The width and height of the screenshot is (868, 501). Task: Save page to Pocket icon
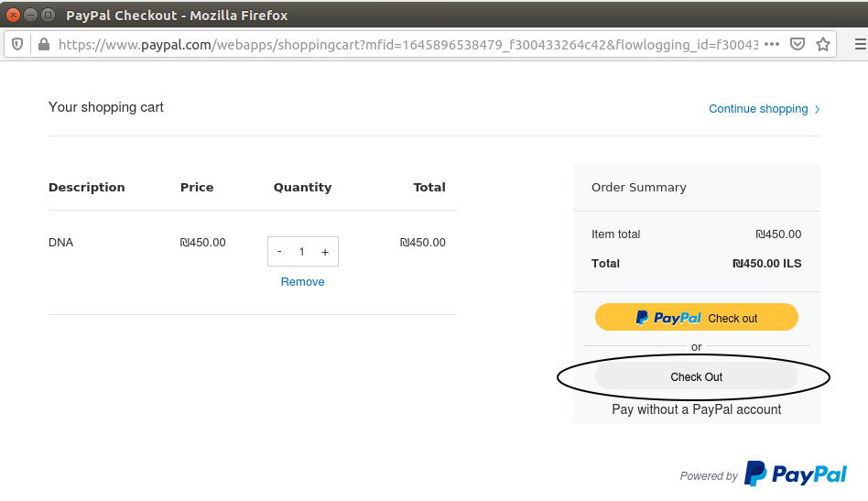[x=797, y=44]
